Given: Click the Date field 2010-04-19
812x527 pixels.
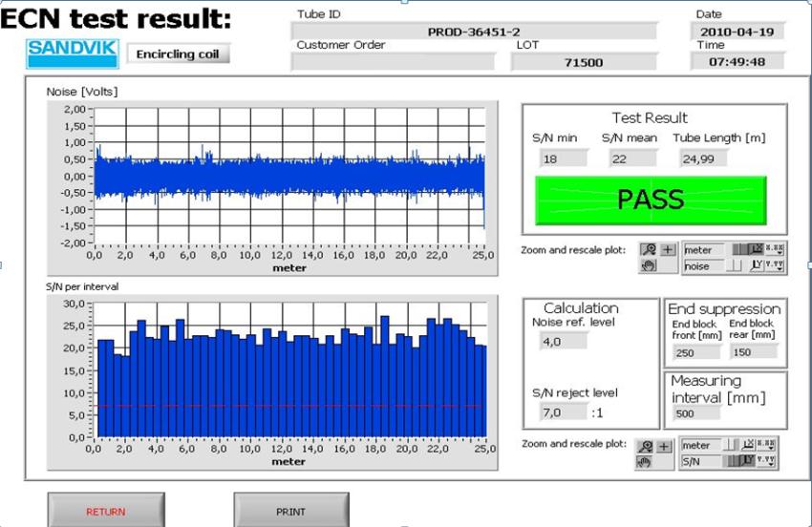Looking at the screenshot, I should coord(737,32).
